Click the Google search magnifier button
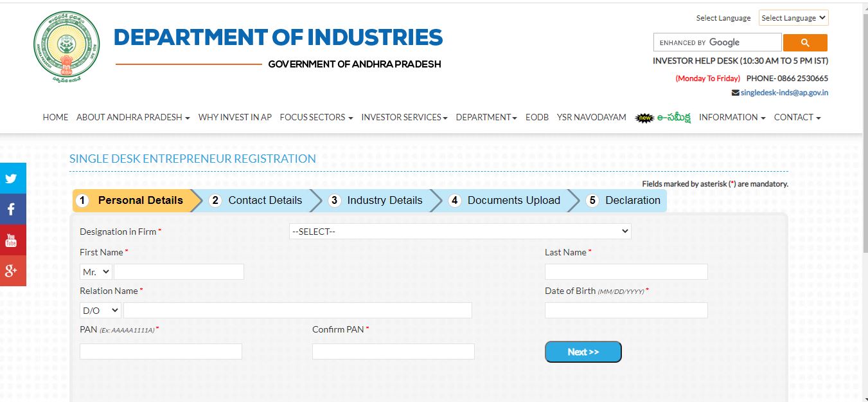The height and width of the screenshot is (402, 868). coord(805,42)
